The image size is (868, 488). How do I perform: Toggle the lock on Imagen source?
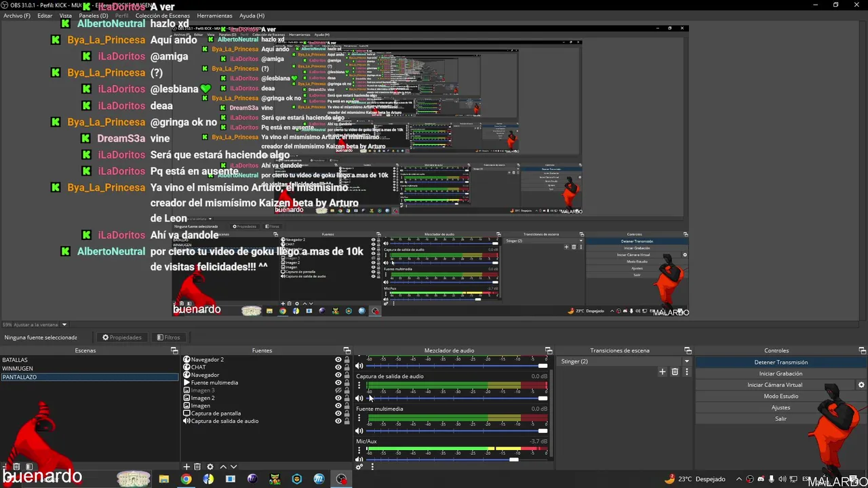(347, 406)
